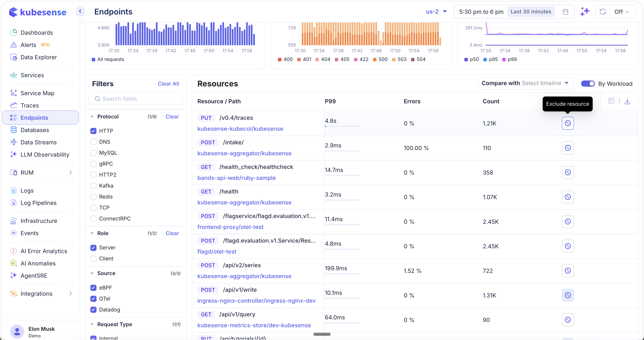Open the kubesense-kubecol/kubesense workload link

point(240,129)
